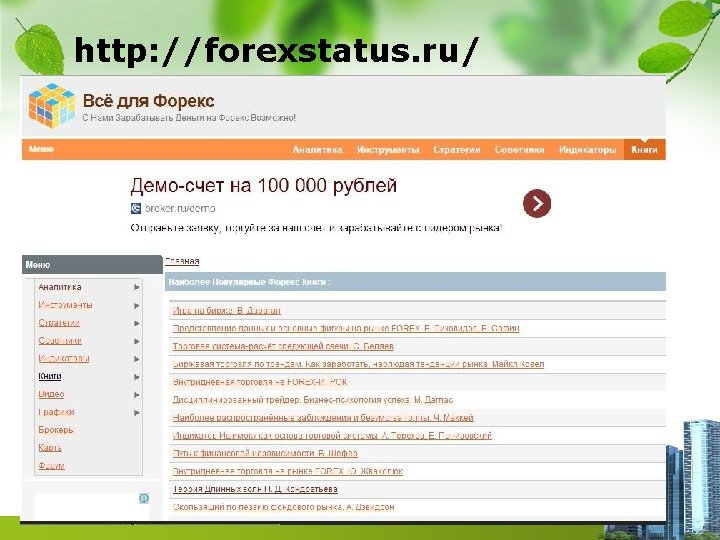Screen dimensions: 720x540
Task: Open Советники in the sidebar menu
Action: tap(60, 341)
